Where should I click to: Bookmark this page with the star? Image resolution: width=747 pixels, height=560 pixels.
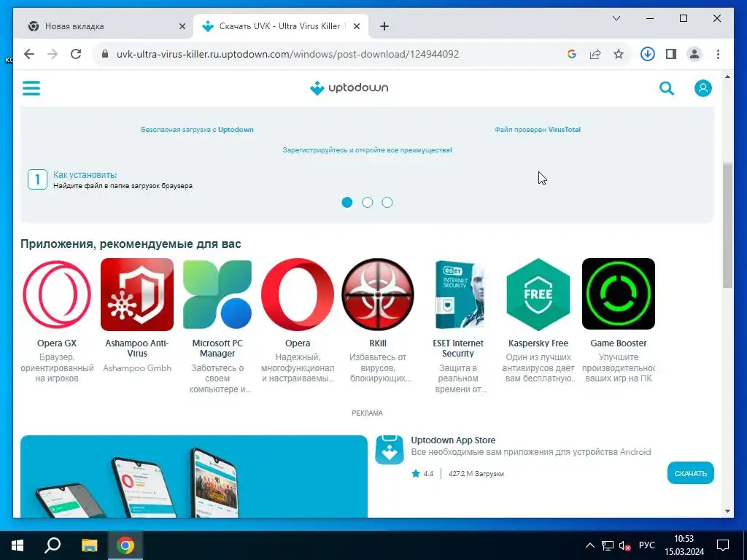click(619, 54)
